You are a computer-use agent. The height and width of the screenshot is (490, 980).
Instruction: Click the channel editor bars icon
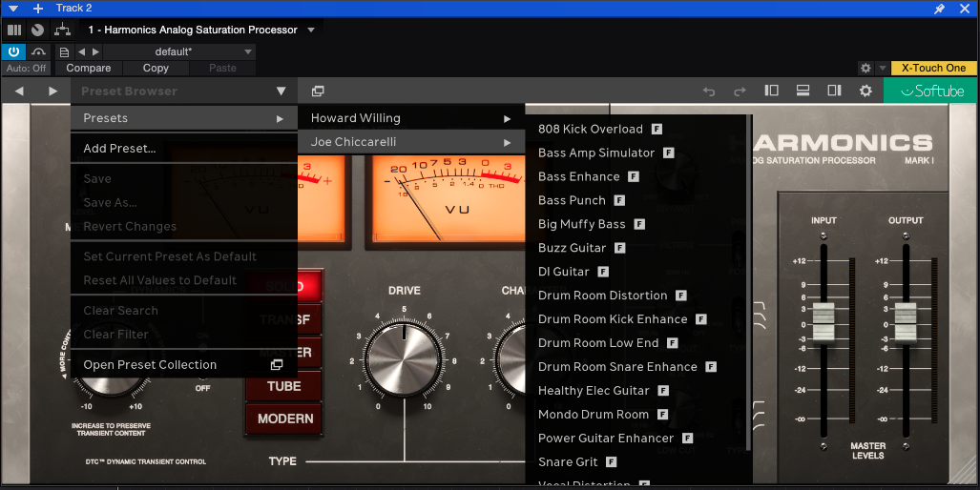pos(14,30)
